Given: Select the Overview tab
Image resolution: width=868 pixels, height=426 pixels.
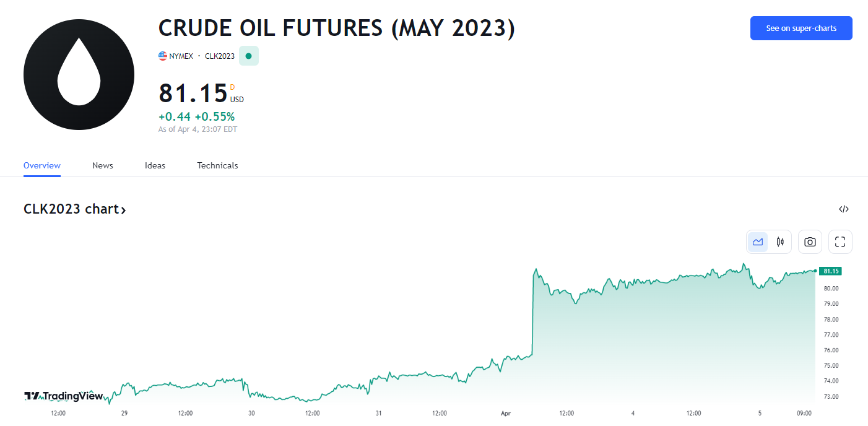Looking at the screenshot, I should click(x=42, y=165).
